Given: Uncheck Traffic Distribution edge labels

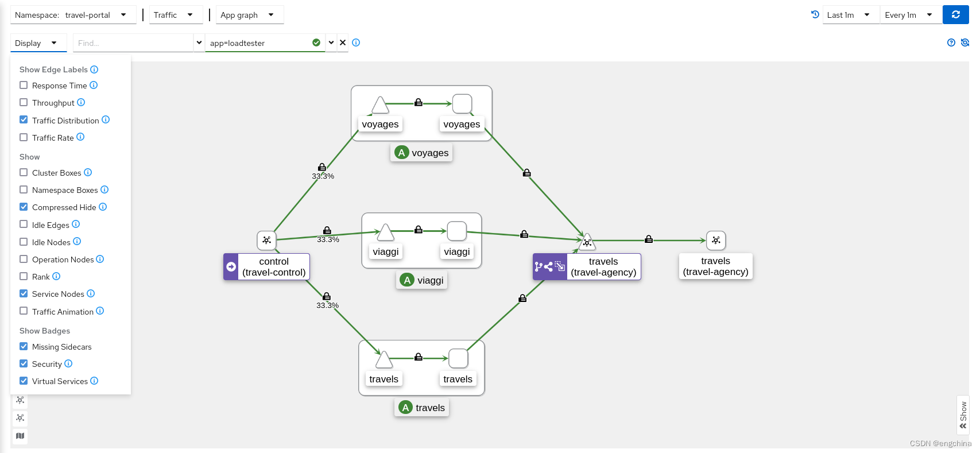Looking at the screenshot, I should [x=24, y=119].
